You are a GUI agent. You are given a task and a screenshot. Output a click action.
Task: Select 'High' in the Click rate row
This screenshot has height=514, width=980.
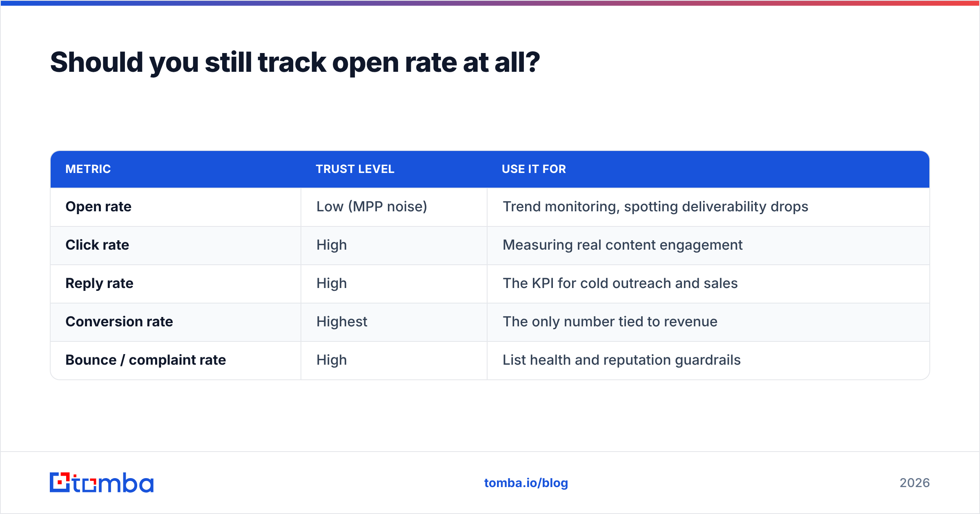pyautogui.click(x=394, y=245)
